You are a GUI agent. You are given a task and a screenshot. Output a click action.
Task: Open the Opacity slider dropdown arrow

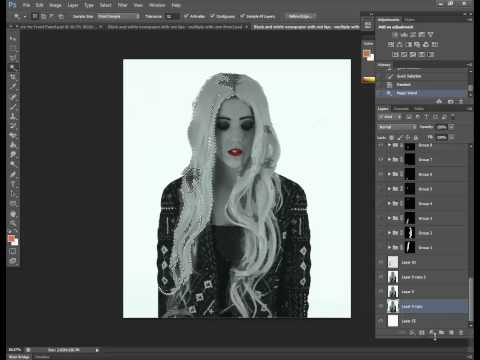point(451,127)
